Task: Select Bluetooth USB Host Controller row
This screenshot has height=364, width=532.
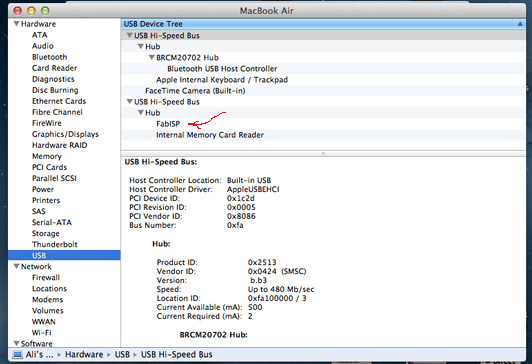Action: tap(323, 69)
